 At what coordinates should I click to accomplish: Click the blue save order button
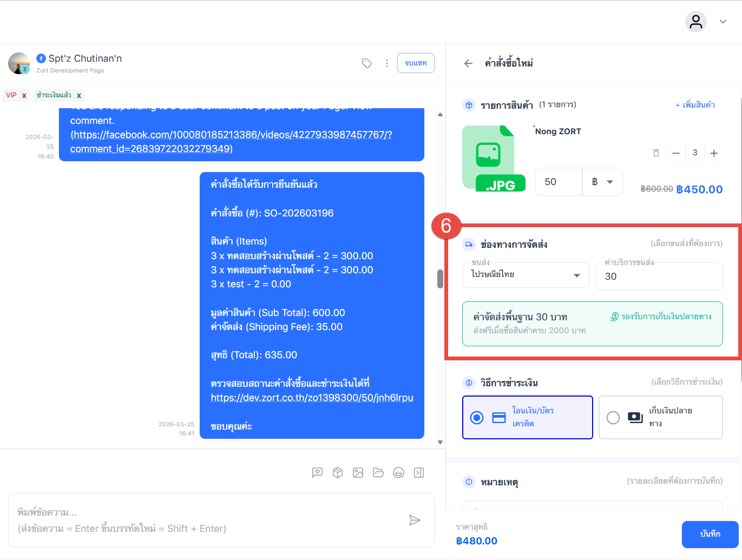[x=710, y=534]
